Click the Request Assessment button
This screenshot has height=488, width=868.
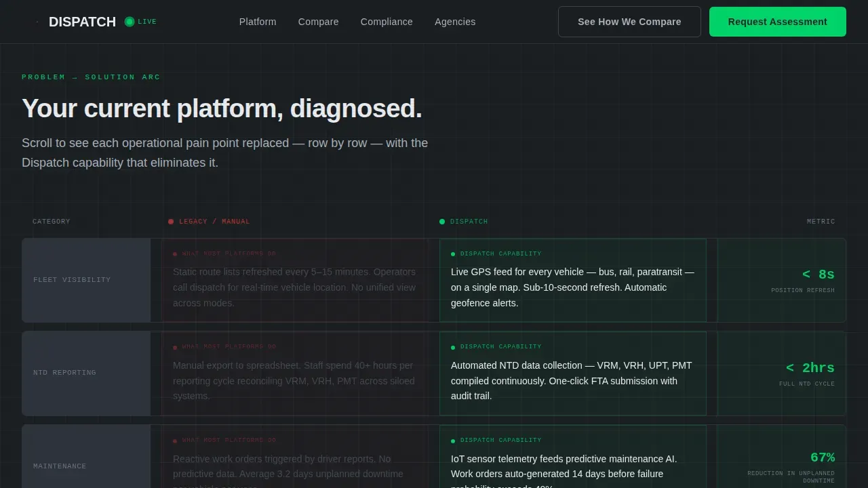coord(778,22)
